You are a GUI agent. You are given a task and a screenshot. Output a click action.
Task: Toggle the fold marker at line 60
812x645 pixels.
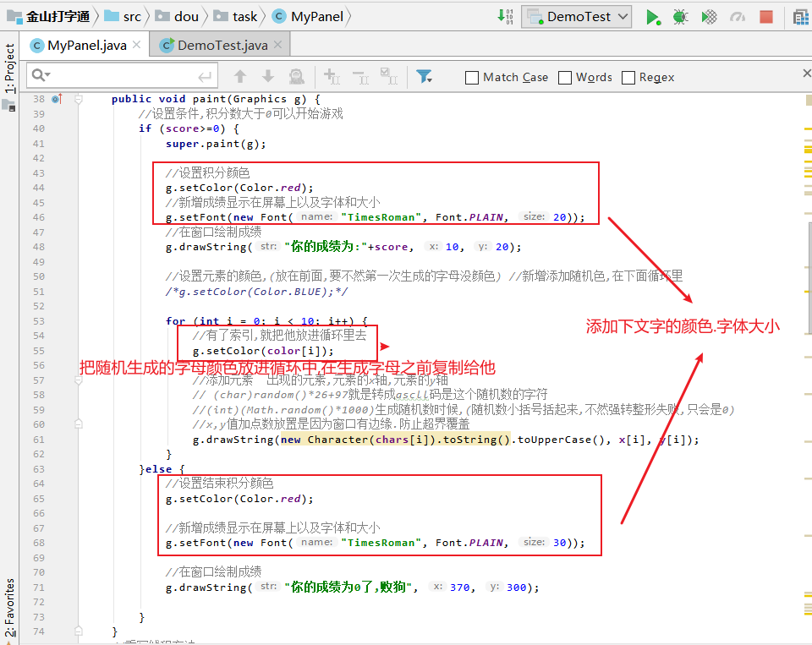(78, 424)
